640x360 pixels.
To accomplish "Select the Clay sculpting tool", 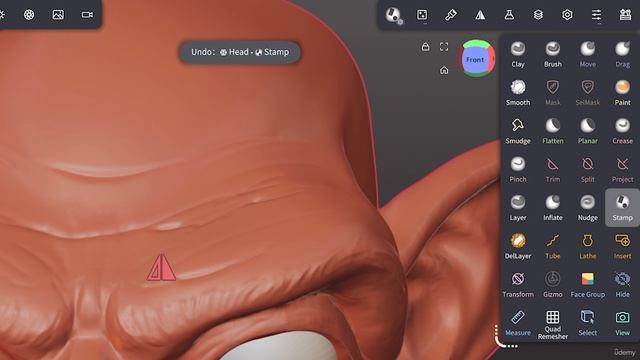I will coord(518,54).
